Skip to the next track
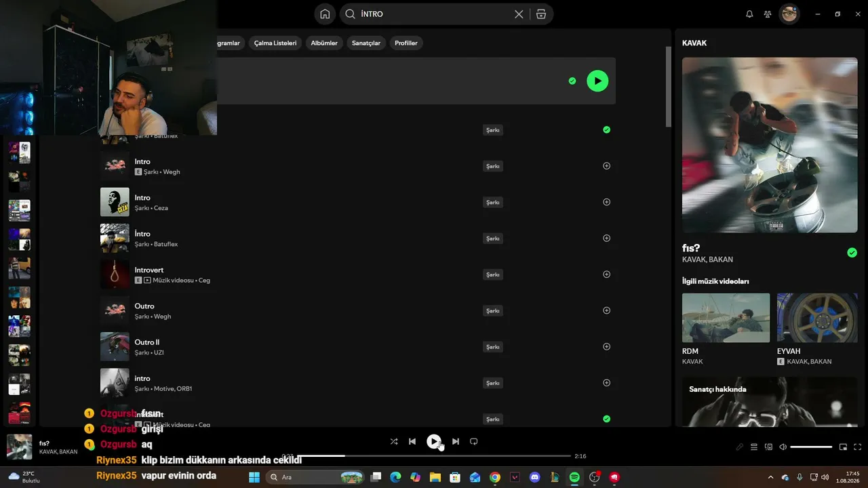868x488 pixels. [x=456, y=441]
